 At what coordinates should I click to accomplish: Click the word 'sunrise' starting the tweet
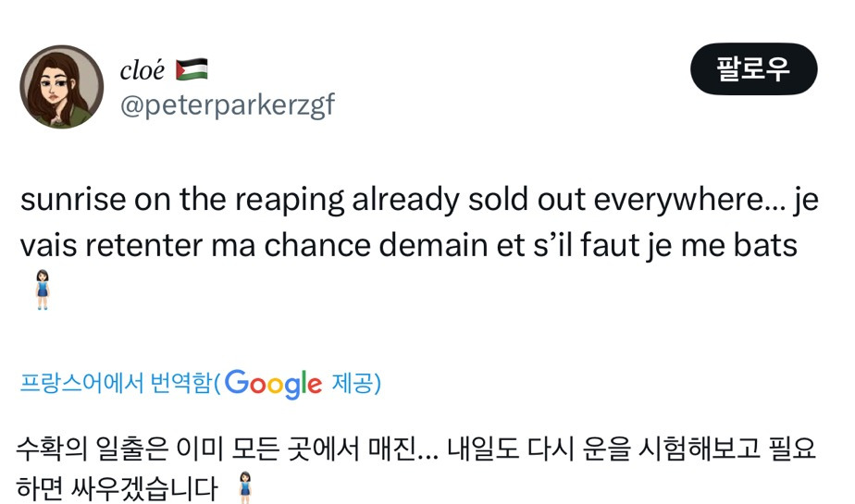pyautogui.click(x=70, y=201)
